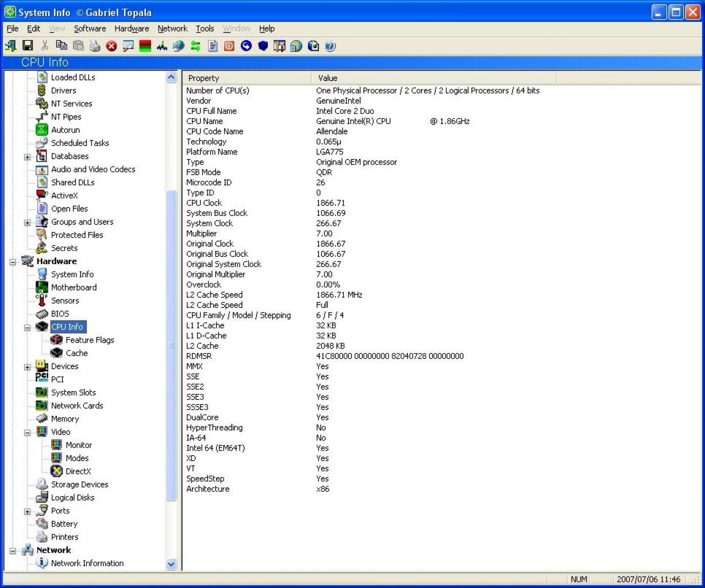Click the printer icon in the toolbar
This screenshot has width=705, height=588.
pyautogui.click(x=95, y=46)
